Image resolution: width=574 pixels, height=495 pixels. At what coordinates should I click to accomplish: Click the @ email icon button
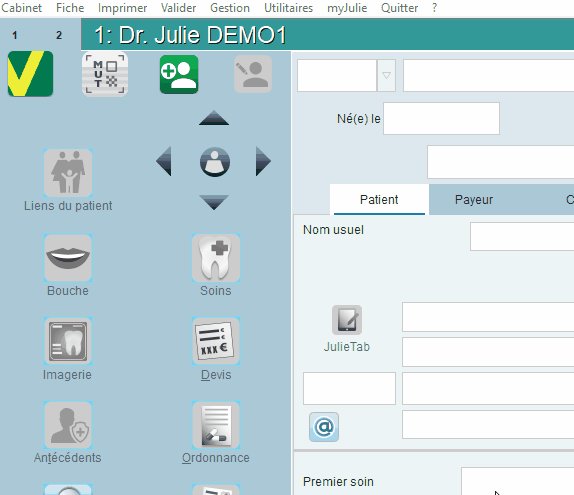(324, 427)
